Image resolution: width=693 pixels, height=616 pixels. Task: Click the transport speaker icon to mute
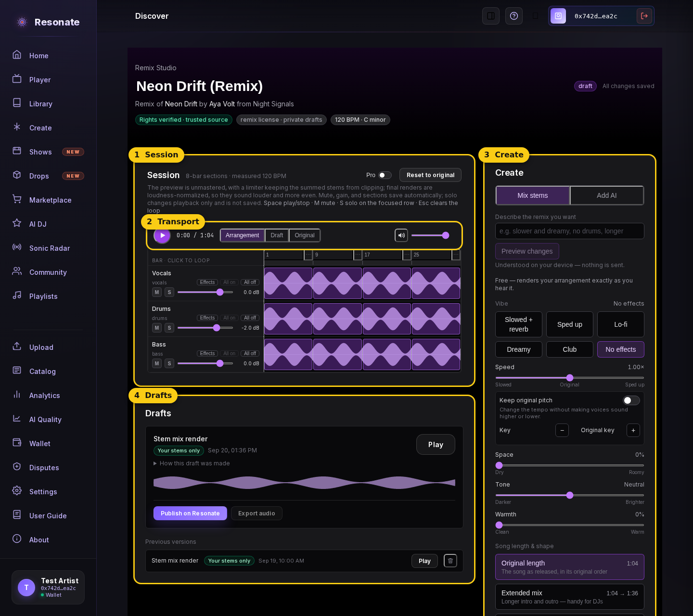click(x=401, y=235)
